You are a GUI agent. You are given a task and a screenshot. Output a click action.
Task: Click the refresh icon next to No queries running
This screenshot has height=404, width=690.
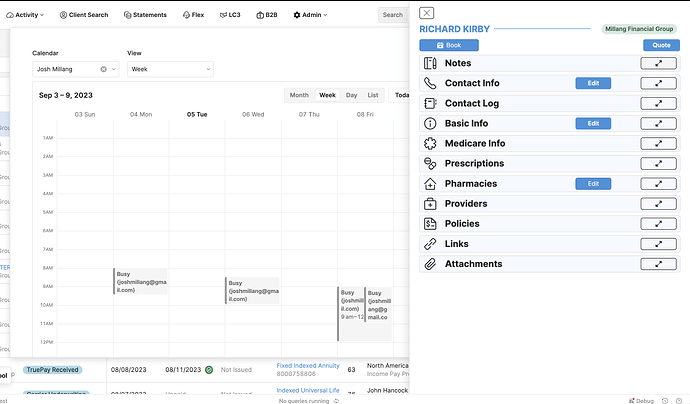pos(336,401)
